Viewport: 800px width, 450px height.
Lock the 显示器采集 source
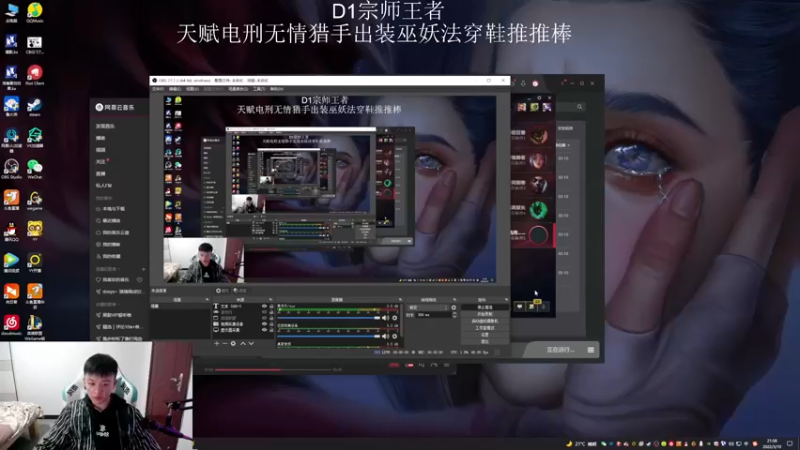pyautogui.click(x=271, y=330)
